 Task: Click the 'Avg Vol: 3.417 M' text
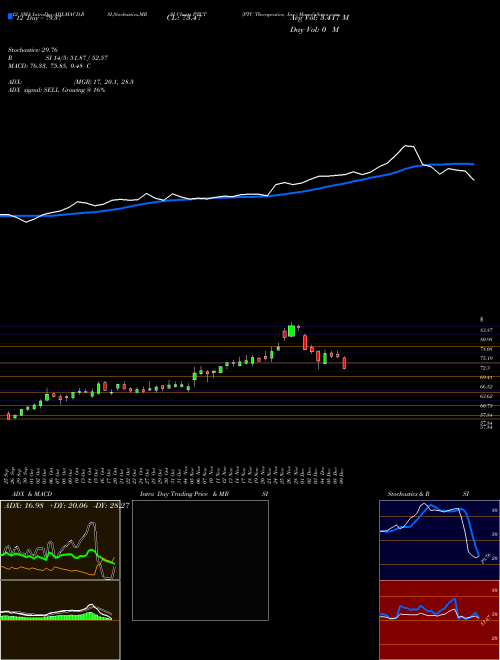coord(319,18)
